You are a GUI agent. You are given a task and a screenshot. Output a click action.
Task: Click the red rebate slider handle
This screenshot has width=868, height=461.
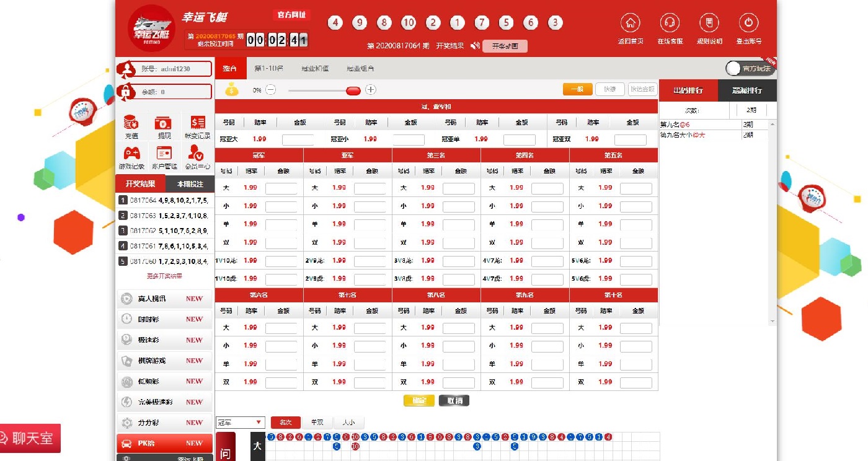[x=353, y=90]
